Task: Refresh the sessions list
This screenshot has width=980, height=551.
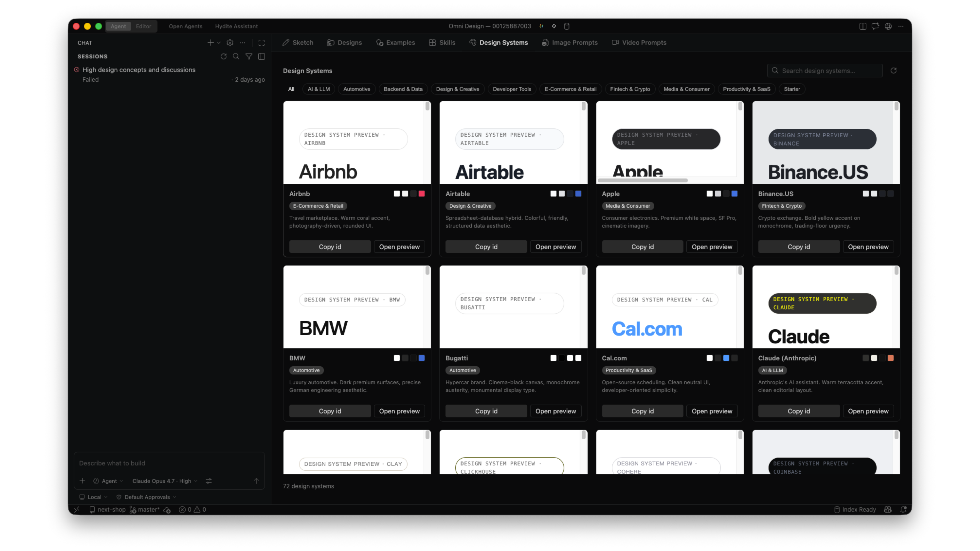Action: 223,56
